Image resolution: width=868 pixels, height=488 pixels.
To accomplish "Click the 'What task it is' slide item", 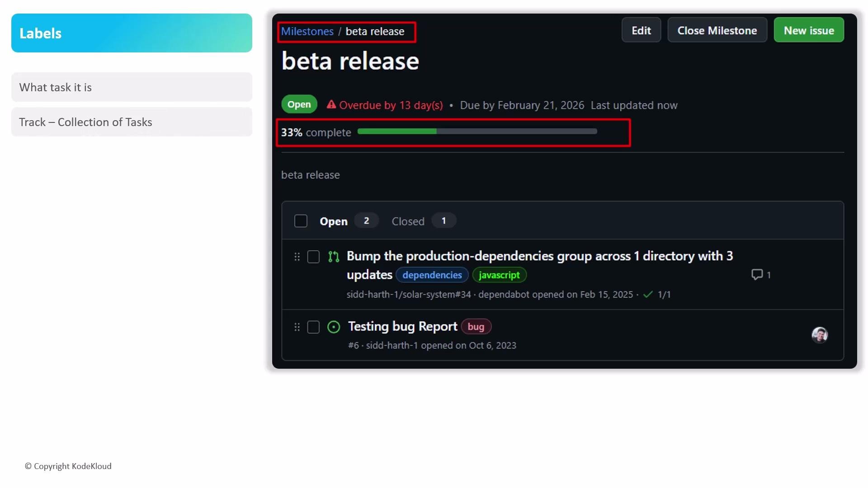I will tap(132, 87).
